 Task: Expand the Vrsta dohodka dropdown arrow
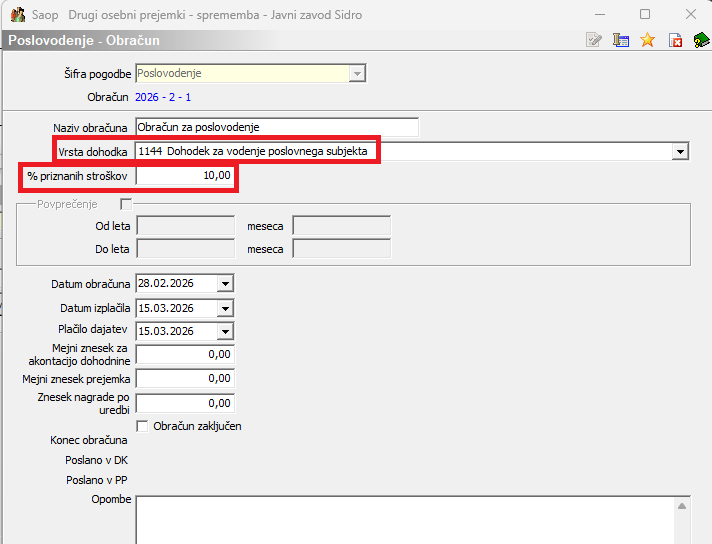680,151
